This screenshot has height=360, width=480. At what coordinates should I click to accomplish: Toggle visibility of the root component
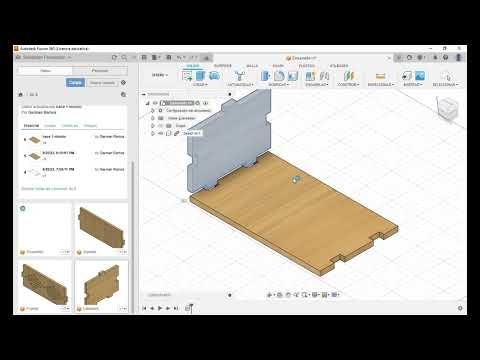(x=155, y=103)
